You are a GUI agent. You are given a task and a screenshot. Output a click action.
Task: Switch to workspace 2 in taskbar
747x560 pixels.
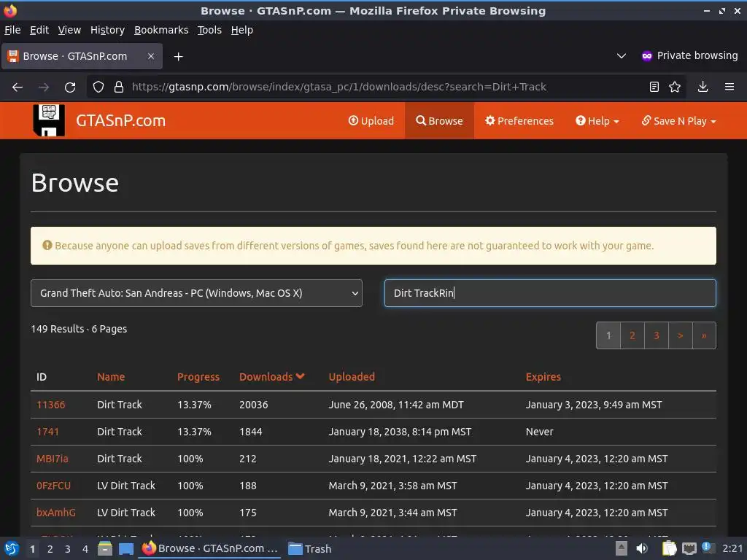(50, 549)
